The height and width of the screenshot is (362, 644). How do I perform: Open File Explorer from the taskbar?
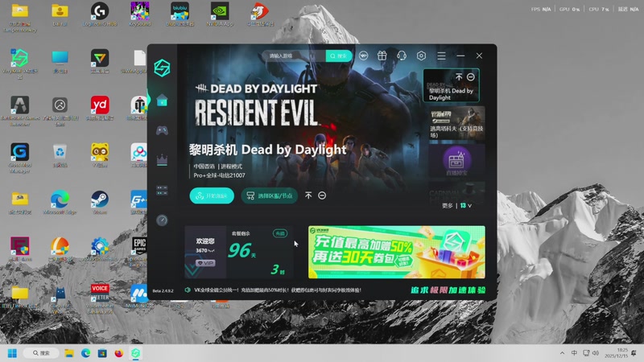click(69, 353)
